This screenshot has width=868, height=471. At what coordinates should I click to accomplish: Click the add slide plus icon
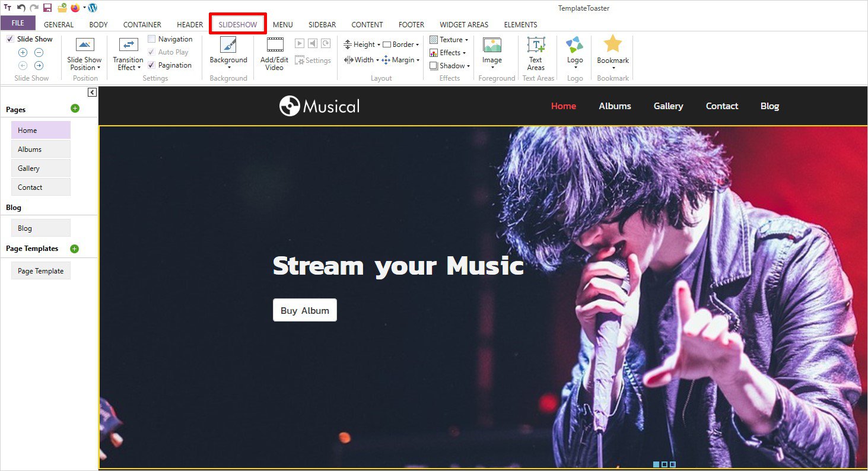(23, 53)
